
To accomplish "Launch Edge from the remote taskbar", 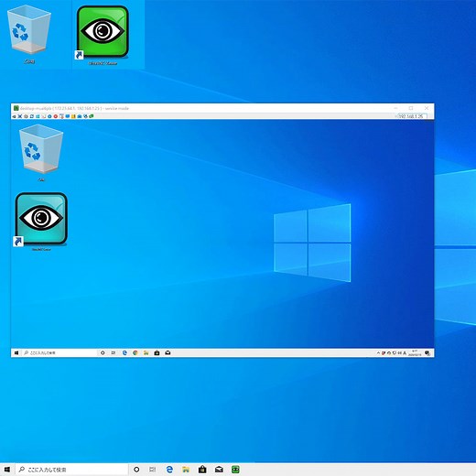I will click(124, 352).
